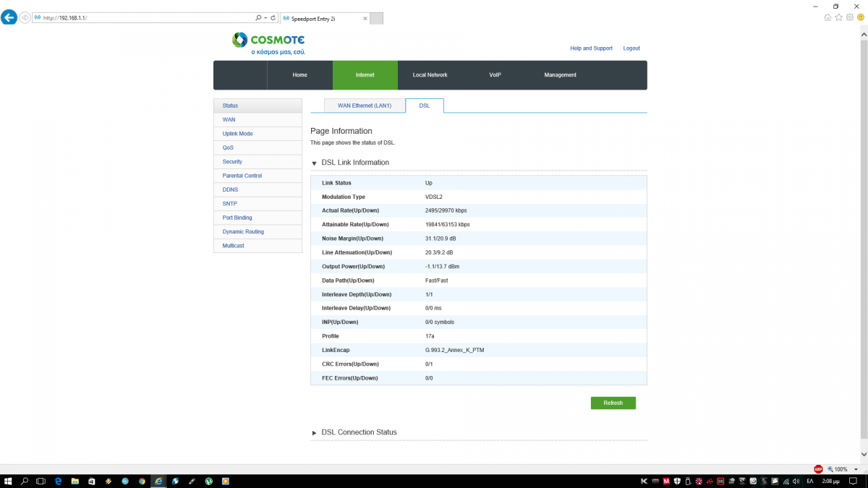868x488 pixels.
Task: Open the Local Network menu
Action: point(430,75)
